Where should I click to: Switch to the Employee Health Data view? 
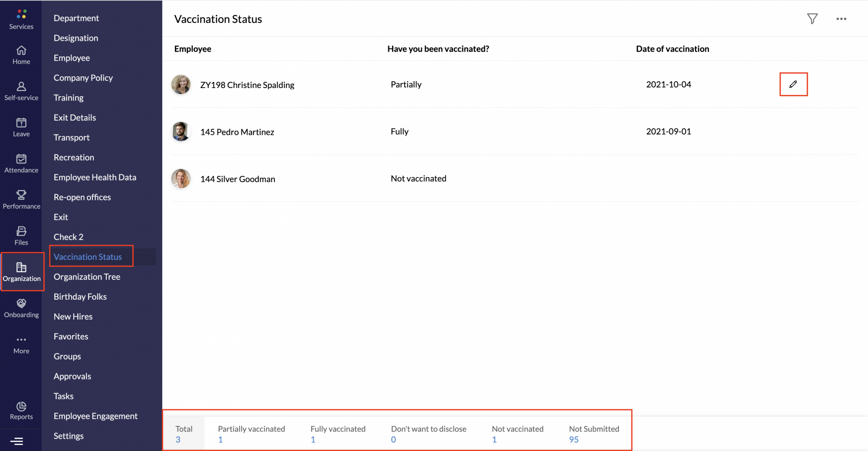(95, 177)
